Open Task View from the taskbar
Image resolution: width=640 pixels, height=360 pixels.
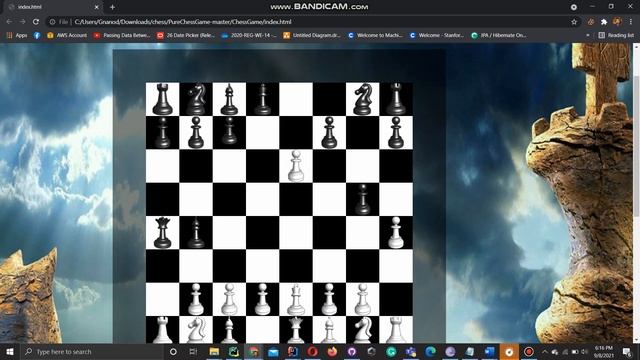point(193,351)
